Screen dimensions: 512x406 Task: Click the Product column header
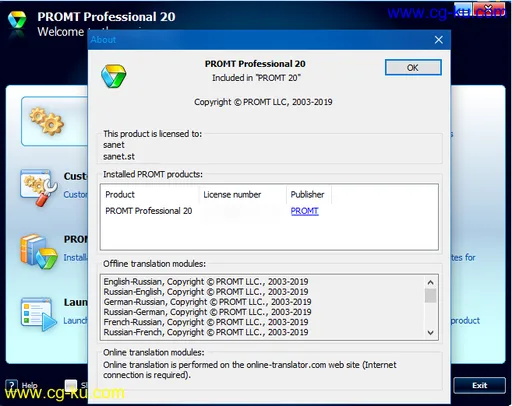149,195
